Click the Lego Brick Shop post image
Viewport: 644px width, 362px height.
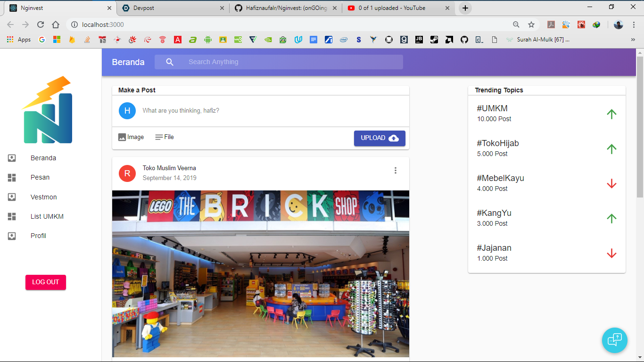pyautogui.click(x=261, y=274)
